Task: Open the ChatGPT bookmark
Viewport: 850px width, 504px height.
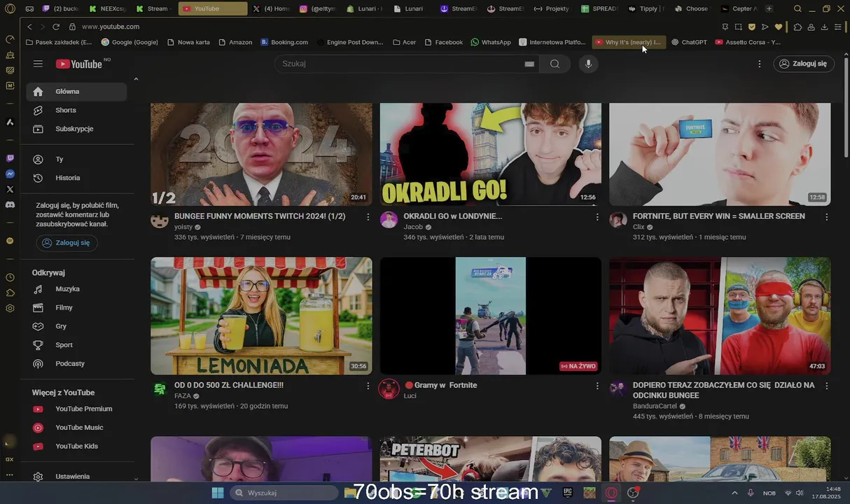Action: (689, 42)
